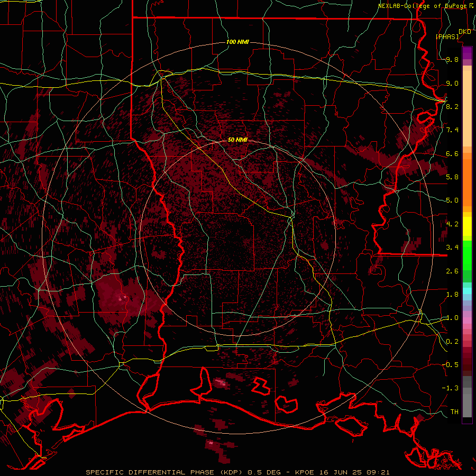Click the 9.8 scale value
This screenshot has height=476, width=476.
click(x=452, y=59)
